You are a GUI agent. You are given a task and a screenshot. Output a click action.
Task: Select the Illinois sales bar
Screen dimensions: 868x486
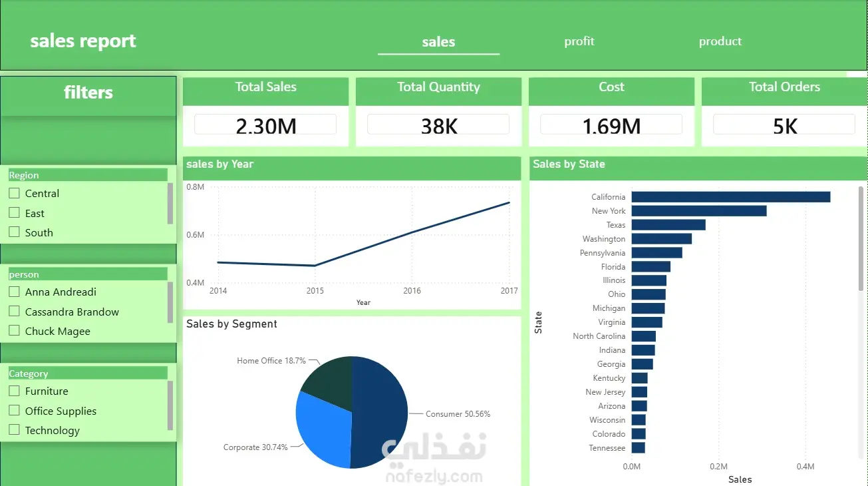(x=649, y=281)
